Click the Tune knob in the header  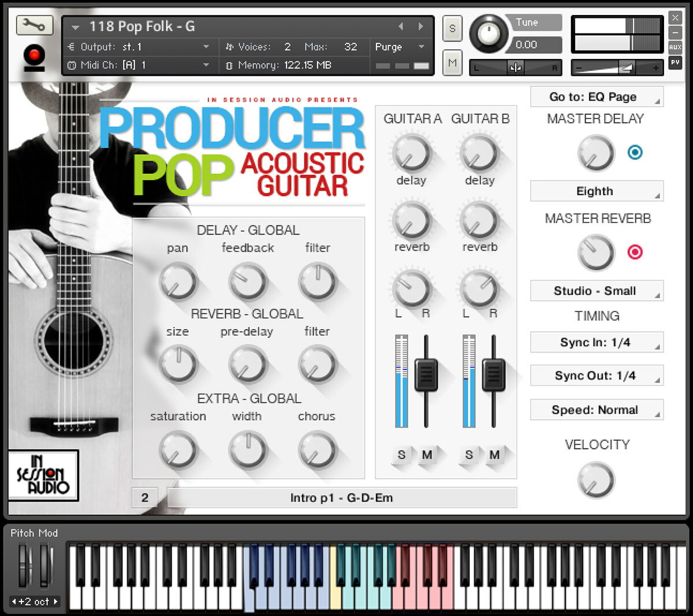coord(489,34)
